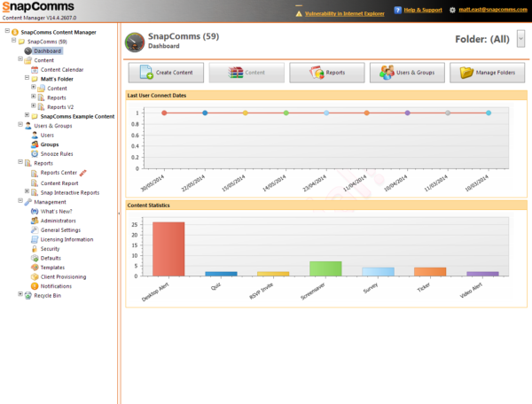This screenshot has height=404, width=532.
Task: Click the green Screensaver bar
Action: [325, 268]
